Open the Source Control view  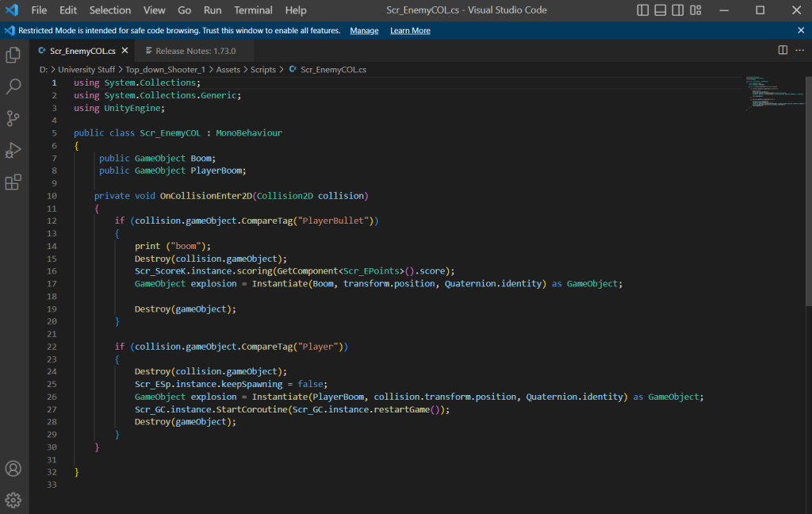pos(13,118)
